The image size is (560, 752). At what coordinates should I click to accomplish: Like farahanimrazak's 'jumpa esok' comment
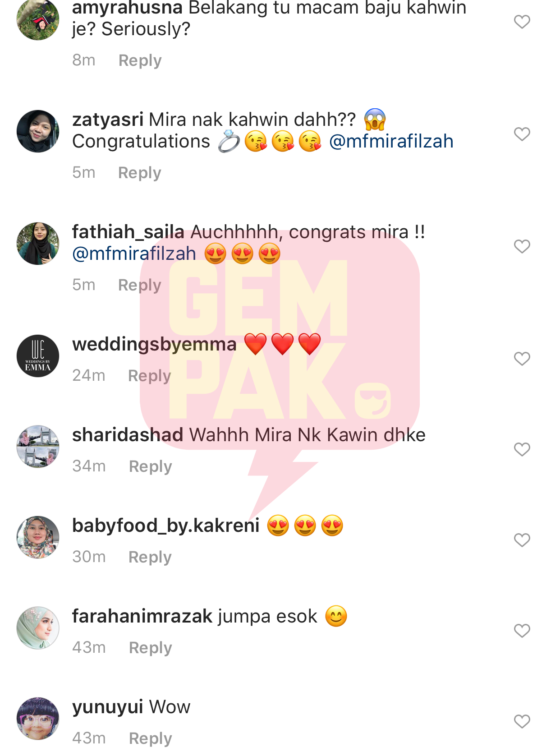pos(522,631)
